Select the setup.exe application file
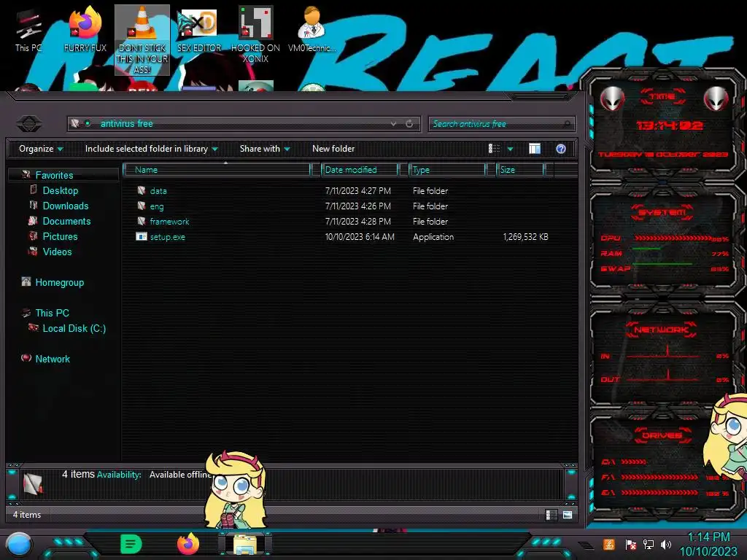 [x=341, y=237]
